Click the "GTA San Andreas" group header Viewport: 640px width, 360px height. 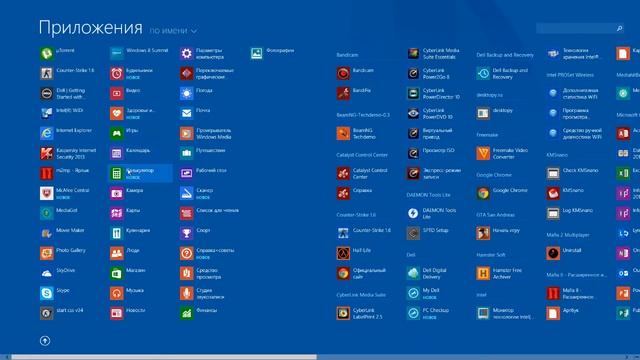tap(496, 215)
